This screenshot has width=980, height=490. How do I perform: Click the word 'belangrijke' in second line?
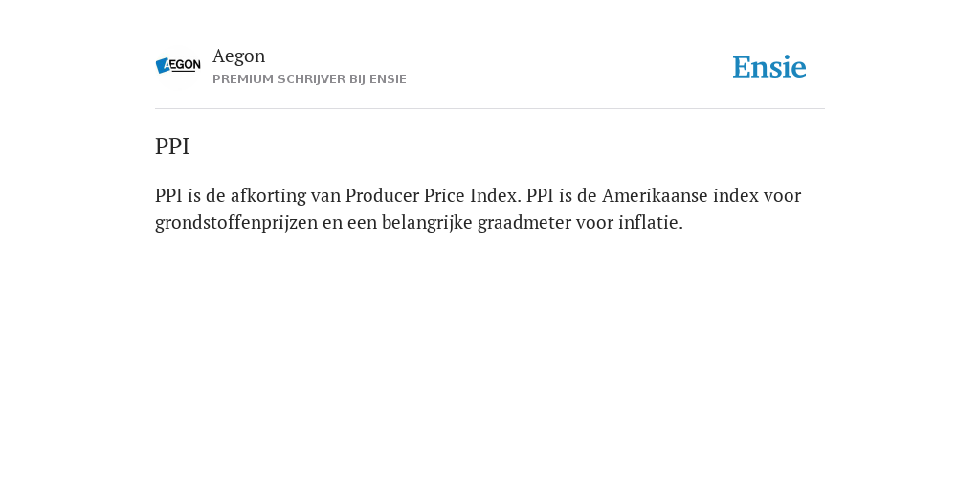[427, 222]
